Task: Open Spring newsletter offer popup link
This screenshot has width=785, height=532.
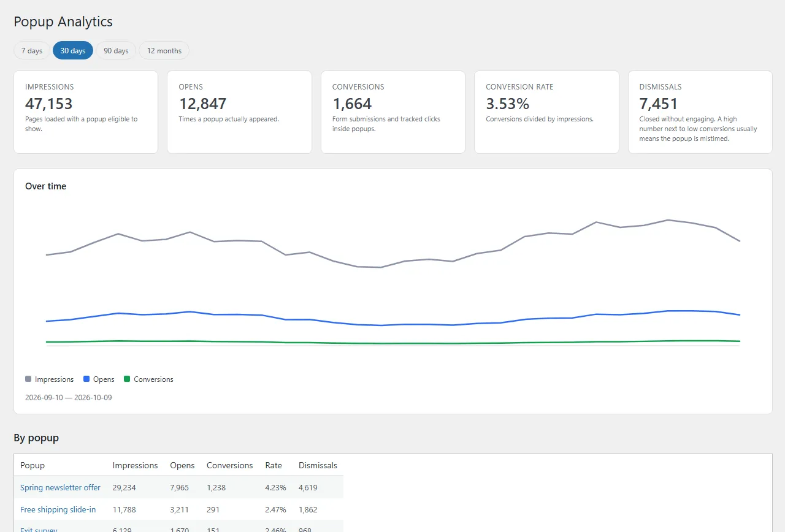Action: pyautogui.click(x=60, y=488)
